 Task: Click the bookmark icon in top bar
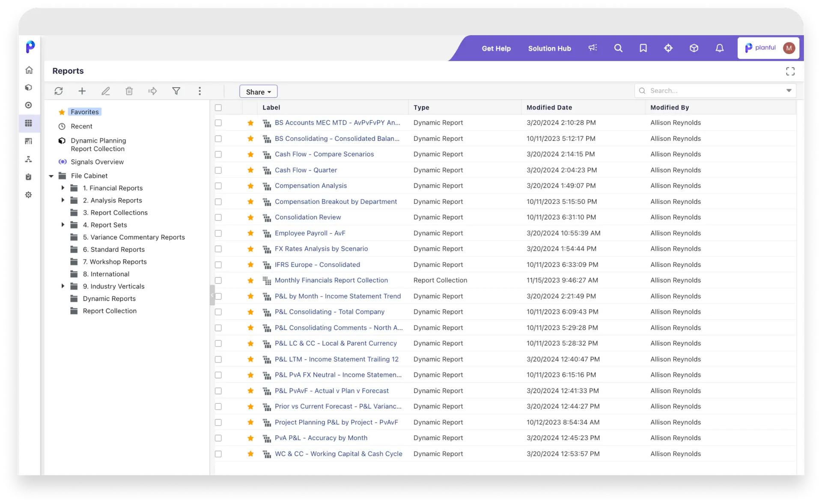[x=643, y=48]
